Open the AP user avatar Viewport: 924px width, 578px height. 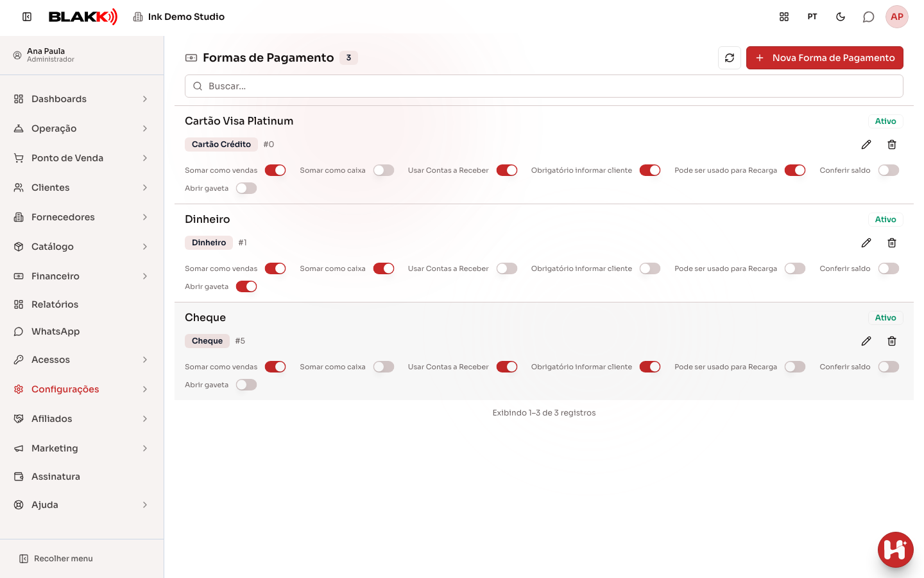pos(897,17)
